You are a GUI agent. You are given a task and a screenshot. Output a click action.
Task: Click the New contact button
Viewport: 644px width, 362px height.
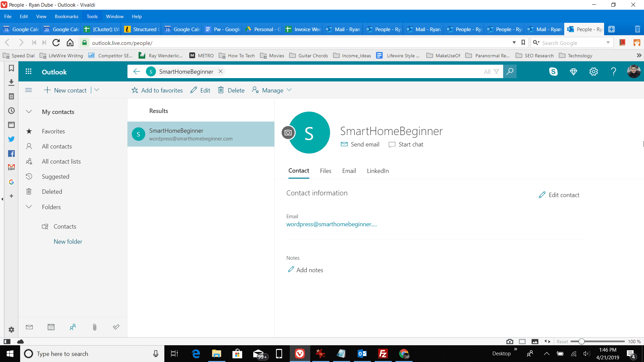coord(65,90)
